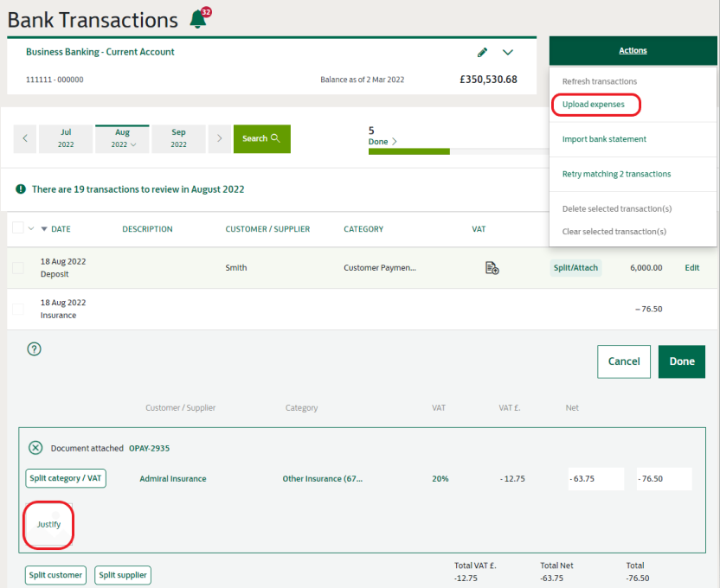Open the Other Insurance category selector
This screenshot has height=588, width=720.
(x=322, y=479)
